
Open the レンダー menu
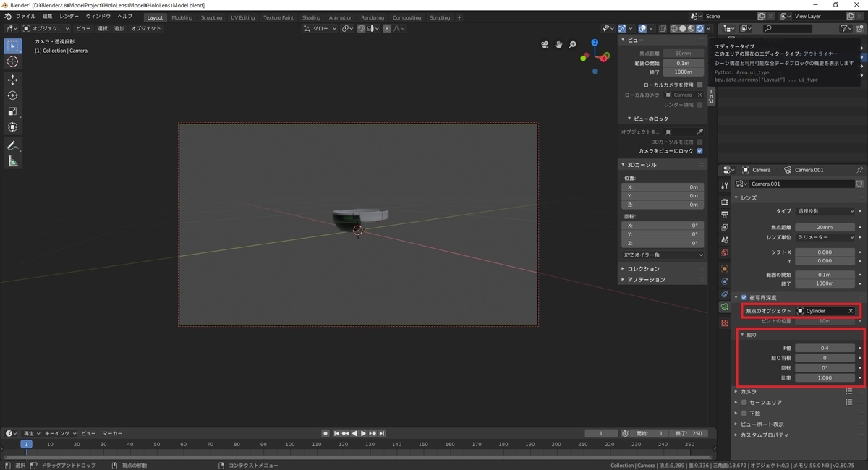(x=69, y=16)
